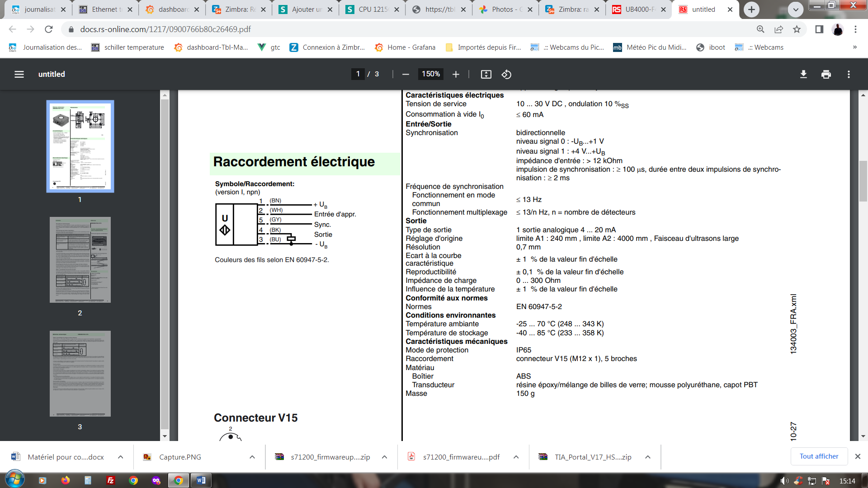
Task: Open the Home - Grafana bookmark
Action: [x=405, y=47]
